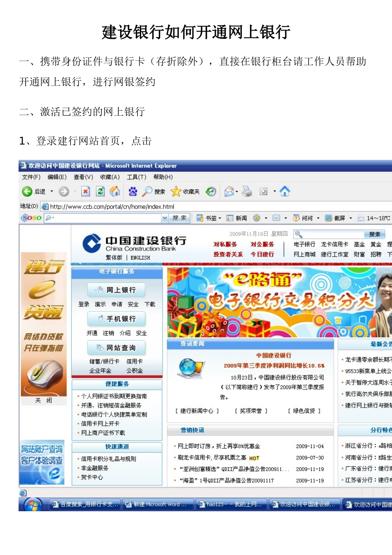Expand SOSO search box dropdown arrow
Screen dimensions: 392x555
[165, 218]
